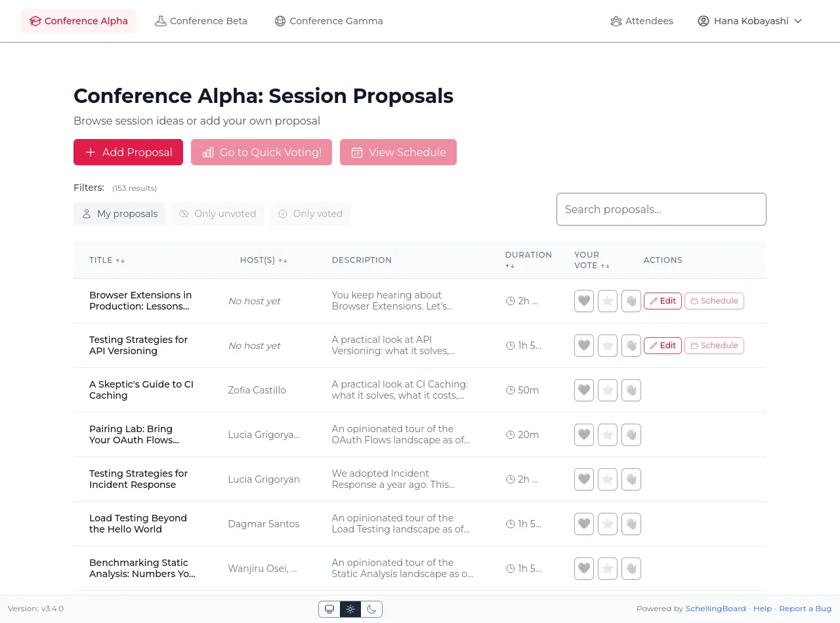Screen dimensions: 840x623
Task: Click raised hand vote for Browser Extensions row
Action: pyautogui.click(x=631, y=301)
